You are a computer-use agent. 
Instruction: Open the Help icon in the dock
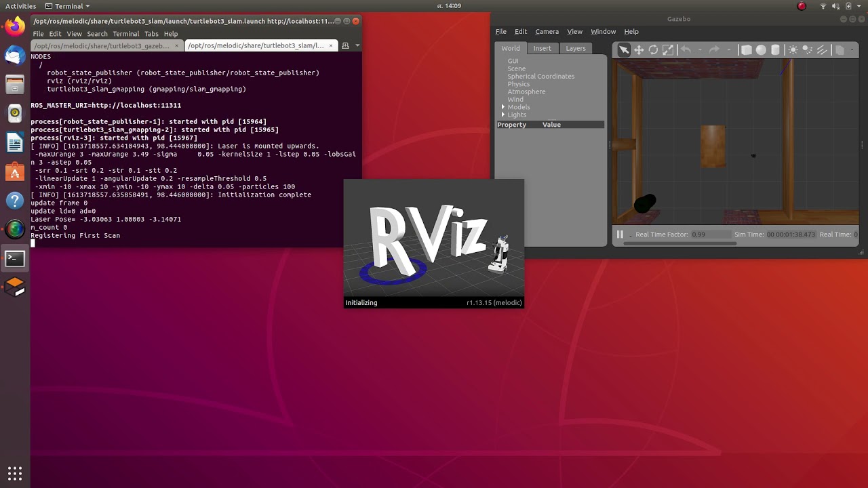tap(15, 201)
